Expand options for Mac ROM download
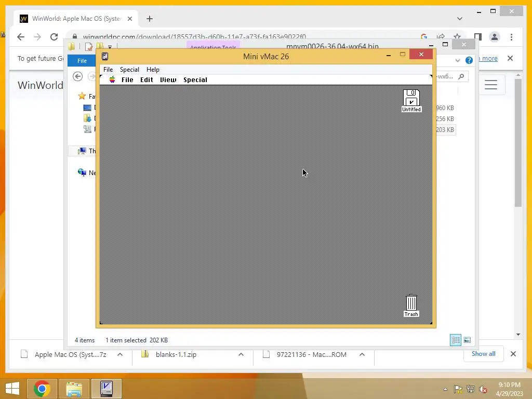Viewport: 532px width, 399px height. [362, 354]
